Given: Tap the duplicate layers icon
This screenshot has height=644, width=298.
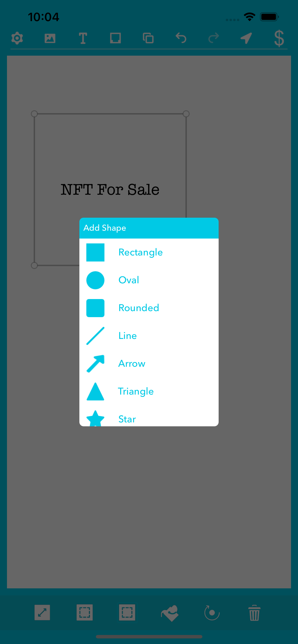Looking at the screenshot, I should 148,38.
